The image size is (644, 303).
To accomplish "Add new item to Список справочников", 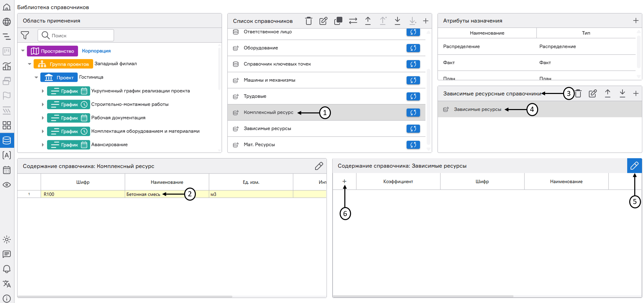I will click(x=425, y=21).
